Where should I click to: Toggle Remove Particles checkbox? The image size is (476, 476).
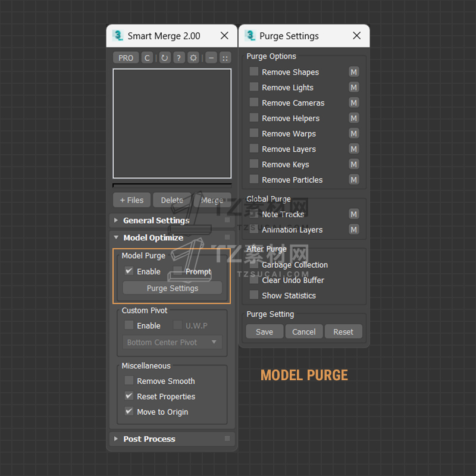click(x=254, y=179)
